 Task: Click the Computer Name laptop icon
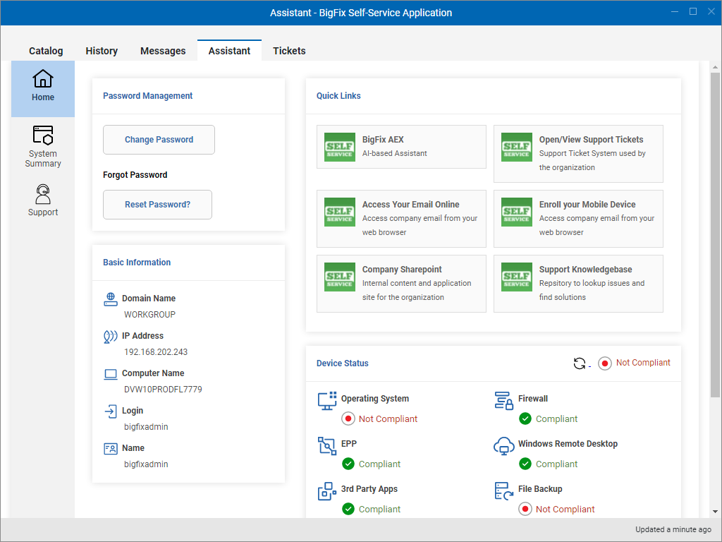point(111,374)
